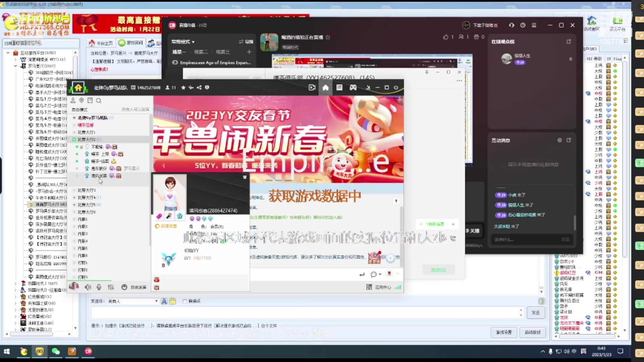Image resolution: width=644 pixels, height=362 pixels.
Task: Open the 常规模式 mode dropdown
Action: [183, 42]
